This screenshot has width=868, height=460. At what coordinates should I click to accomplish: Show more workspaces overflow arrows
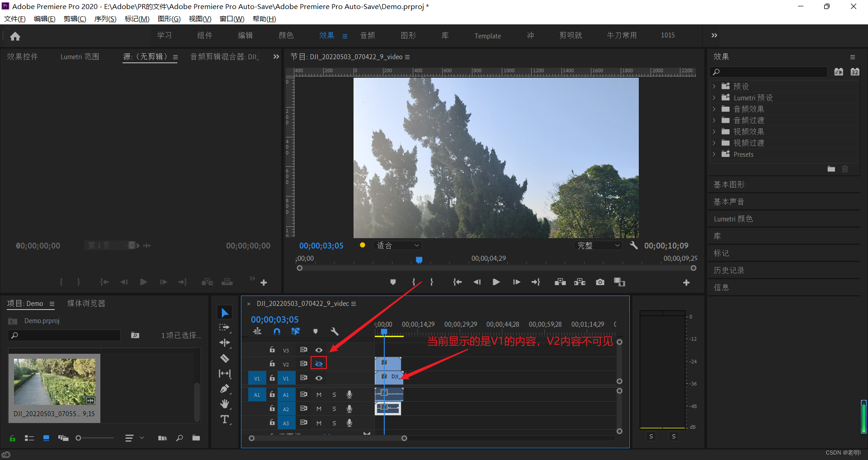[714, 35]
